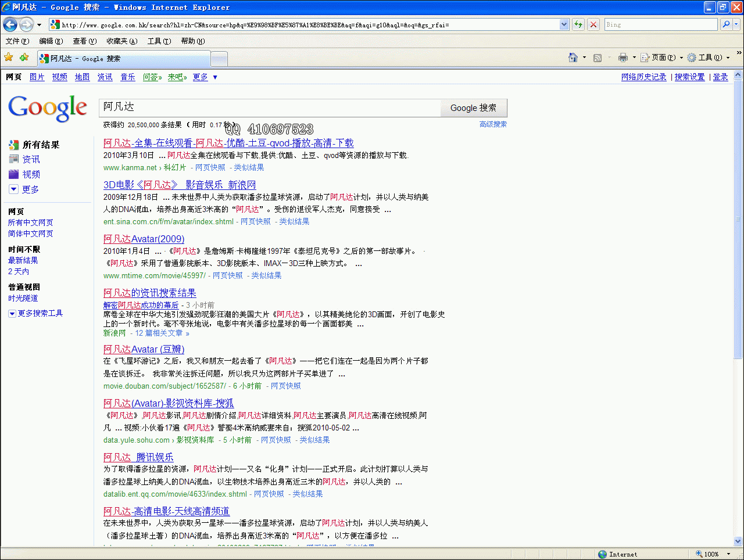Focus the Bing search box

pyautogui.click(x=661, y=24)
